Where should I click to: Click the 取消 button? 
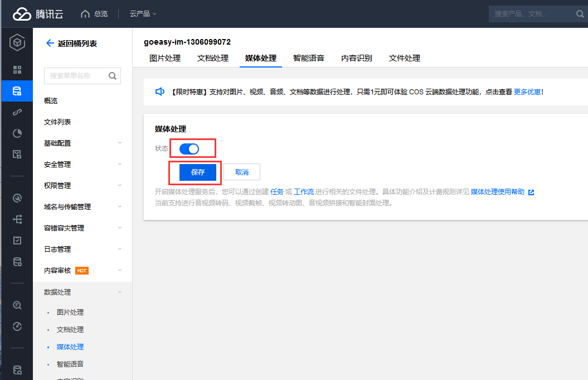pyautogui.click(x=242, y=172)
